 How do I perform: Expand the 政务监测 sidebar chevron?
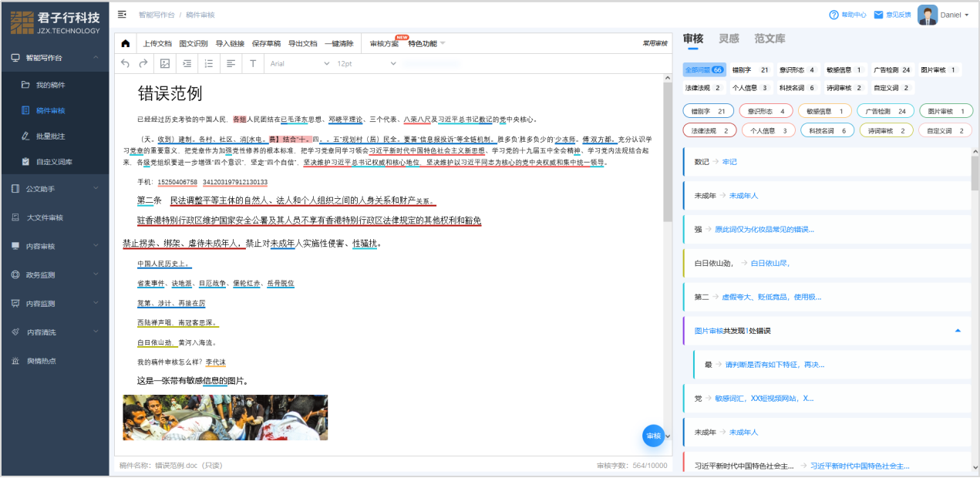click(x=96, y=274)
